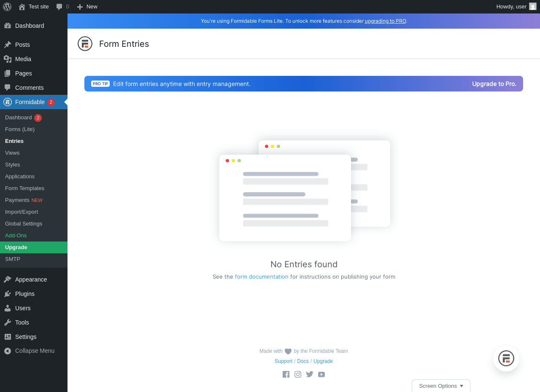Screen dimensions: 540x392
Task: Click the Appearance menu label
Action: click(x=31, y=279)
